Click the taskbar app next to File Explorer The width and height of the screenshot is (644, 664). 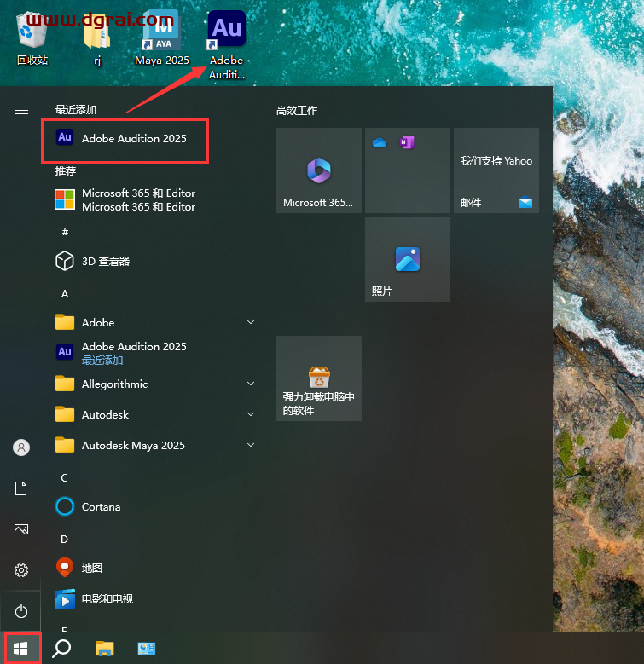pyautogui.click(x=147, y=648)
